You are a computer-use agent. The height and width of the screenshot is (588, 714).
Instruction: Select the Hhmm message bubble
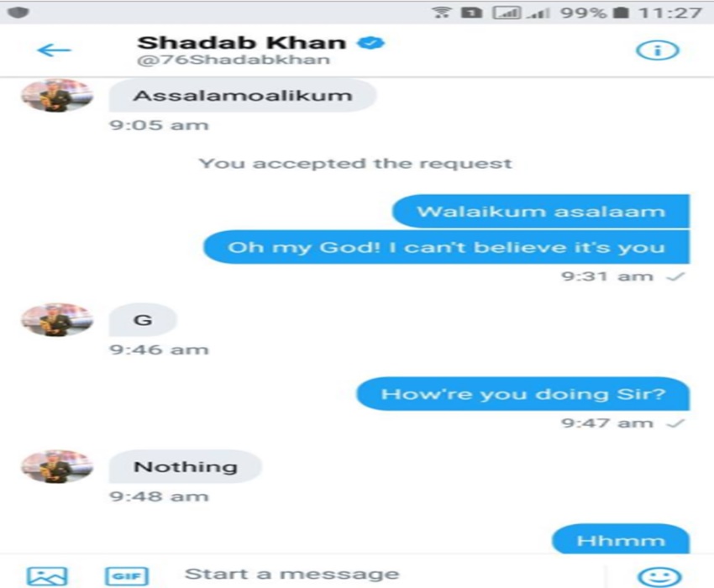(x=621, y=539)
